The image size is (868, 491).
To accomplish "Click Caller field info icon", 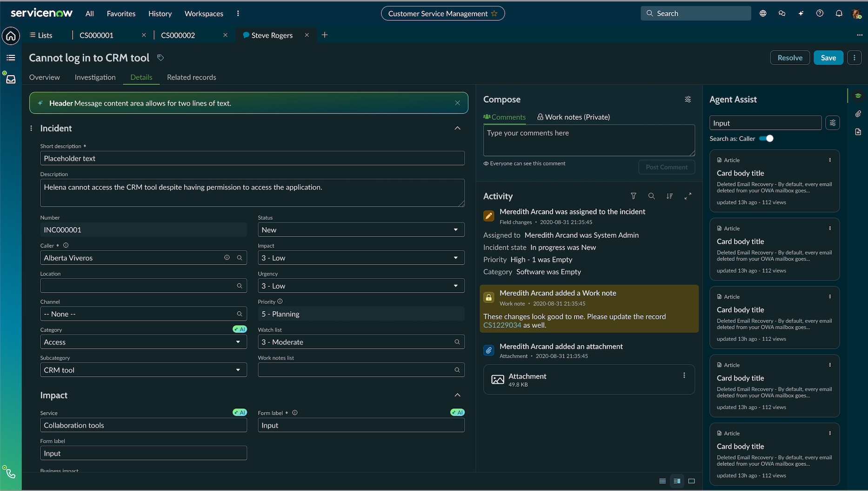I will click(227, 258).
